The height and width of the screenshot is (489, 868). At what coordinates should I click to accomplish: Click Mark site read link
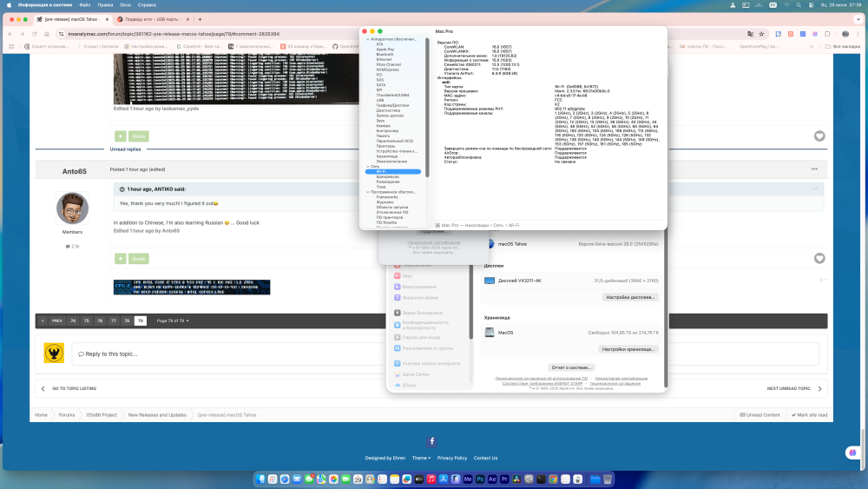[809, 415]
